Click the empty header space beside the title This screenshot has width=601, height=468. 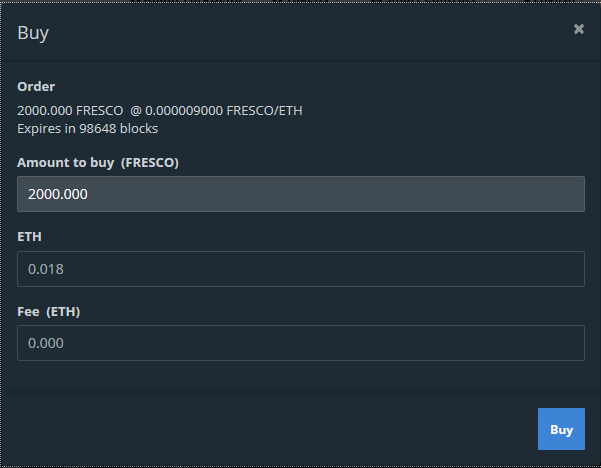(x=300, y=32)
